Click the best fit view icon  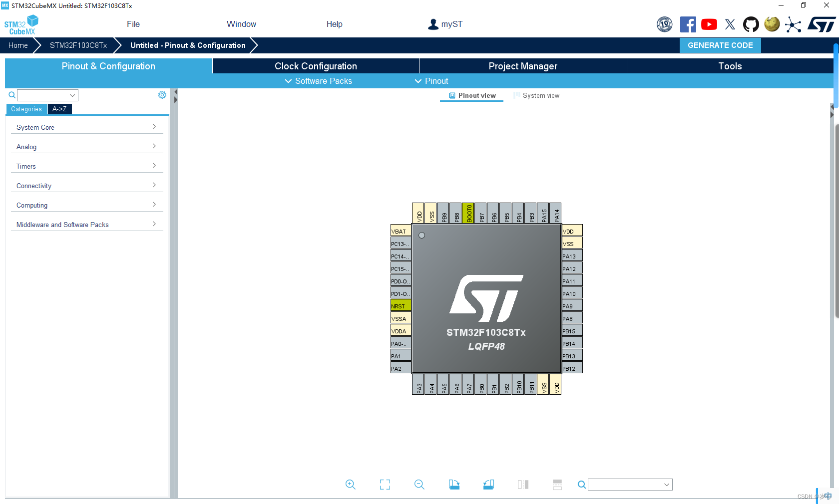point(385,484)
